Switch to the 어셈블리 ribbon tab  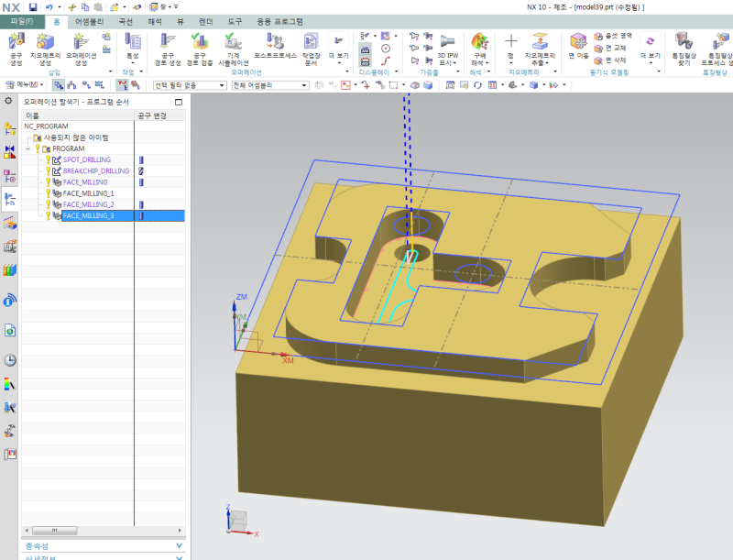tap(90, 20)
